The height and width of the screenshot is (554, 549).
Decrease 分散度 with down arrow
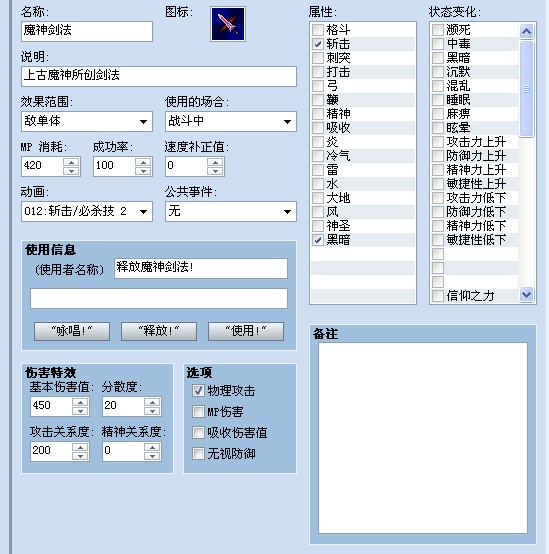click(x=152, y=411)
